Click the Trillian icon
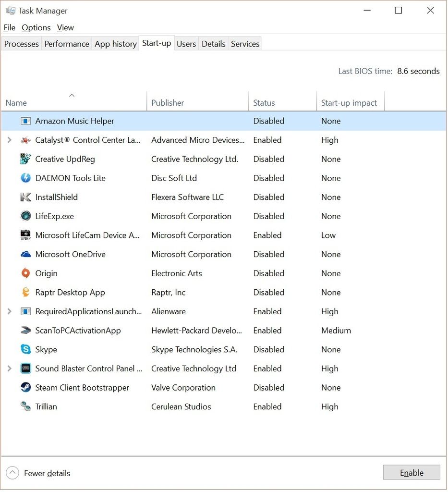The height and width of the screenshot is (492, 448). [26, 406]
